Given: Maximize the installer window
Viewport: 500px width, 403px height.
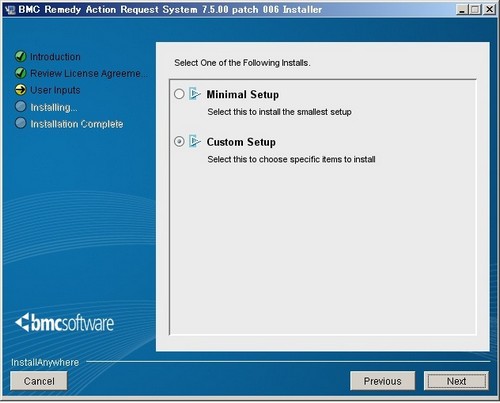Looking at the screenshot, I should (475, 9).
